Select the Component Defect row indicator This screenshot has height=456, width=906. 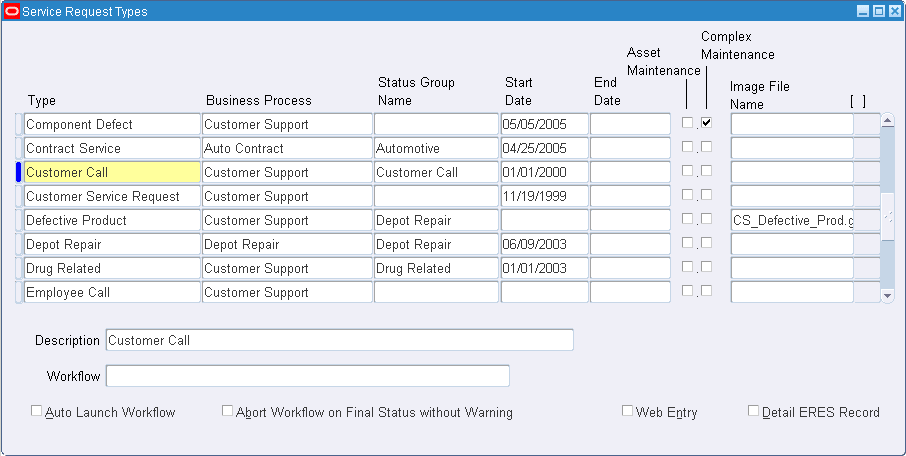(x=19, y=124)
